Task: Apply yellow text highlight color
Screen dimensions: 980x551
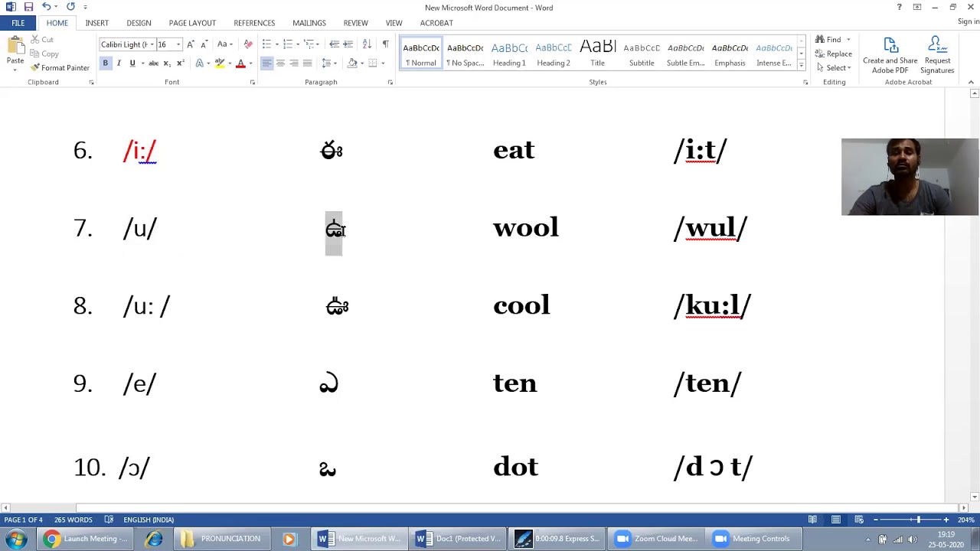Action: click(x=220, y=63)
